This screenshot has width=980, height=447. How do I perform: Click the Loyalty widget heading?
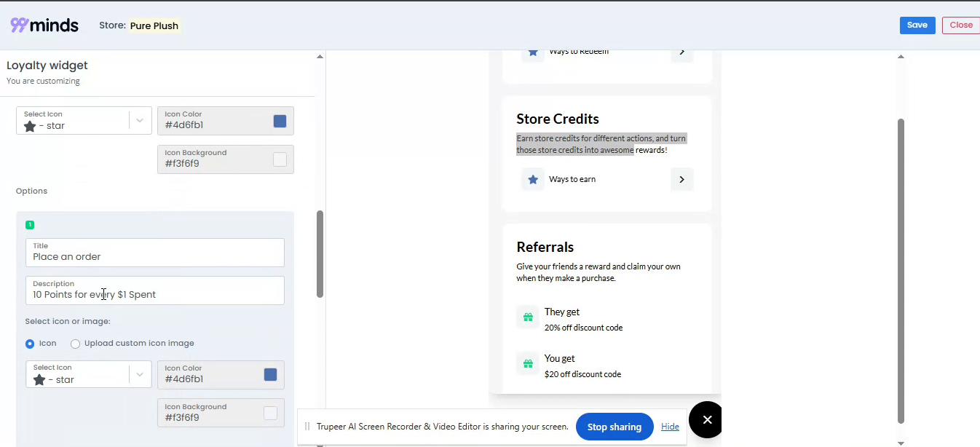[x=47, y=66]
